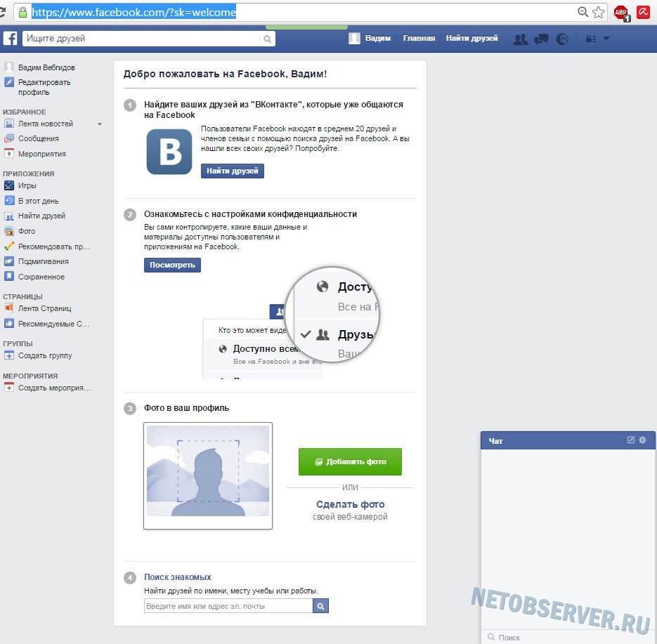Click the Лента Страниц flag icon
Screen dimensions: 657x644
(x=9, y=308)
